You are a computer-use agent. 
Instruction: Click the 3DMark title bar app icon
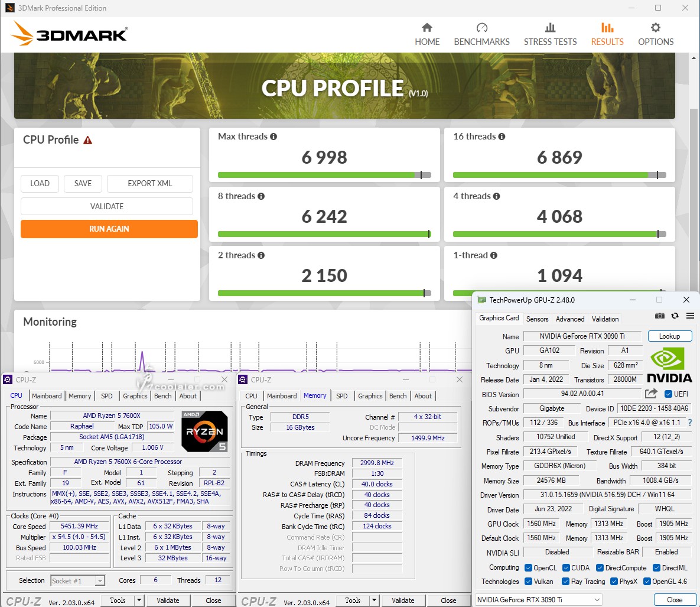click(10, 8)
